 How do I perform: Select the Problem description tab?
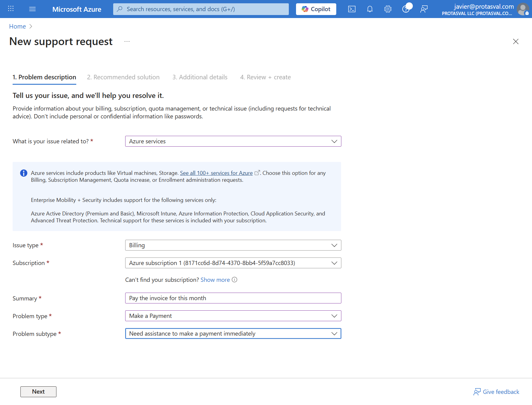44,77
